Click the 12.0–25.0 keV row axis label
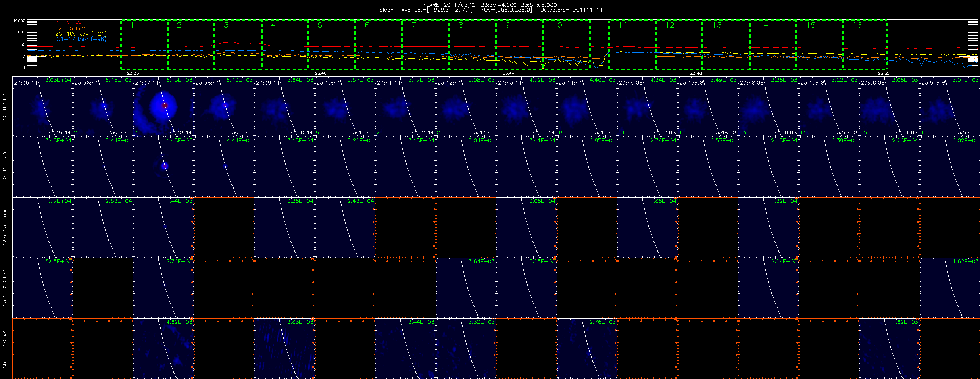980x379 pixels. tap(5, 227)
